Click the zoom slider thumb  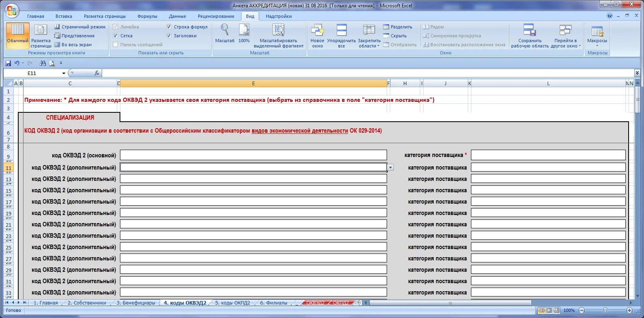click(x=605, y=310)
